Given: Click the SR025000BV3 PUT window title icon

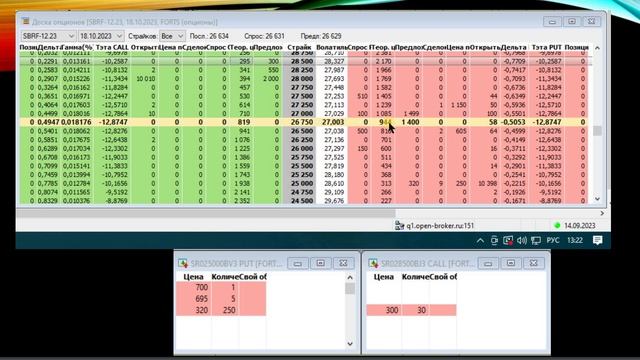Looking at the screenshot, I should [183, 263].
